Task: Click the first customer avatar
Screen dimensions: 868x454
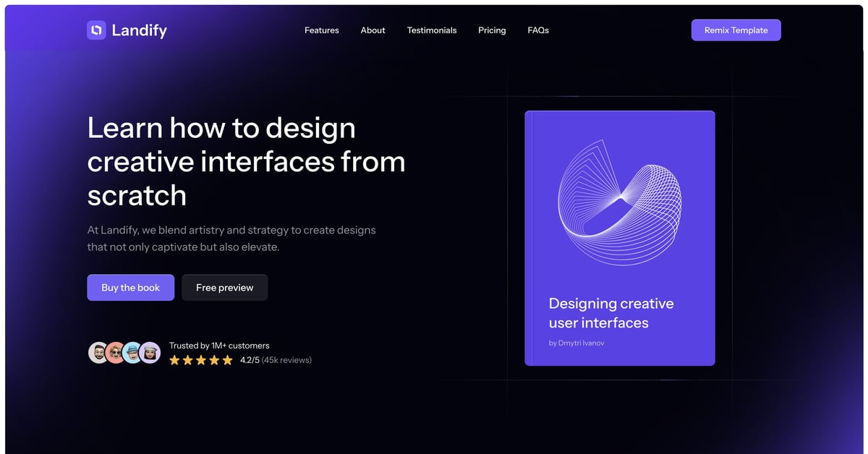Action: point(98,353)
